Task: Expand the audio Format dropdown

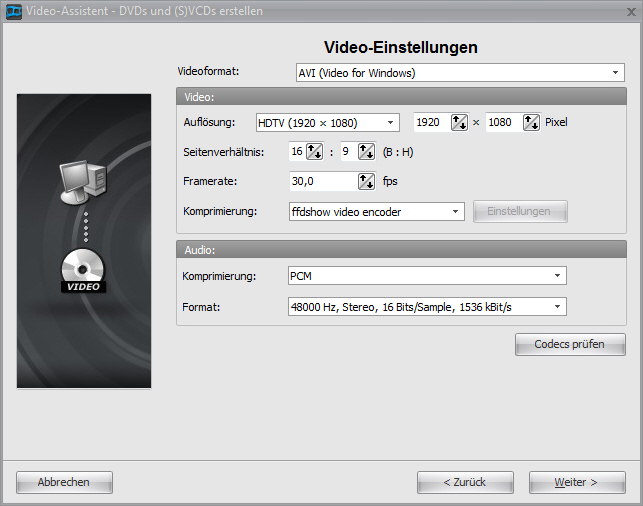Action: tap(557, 307)
